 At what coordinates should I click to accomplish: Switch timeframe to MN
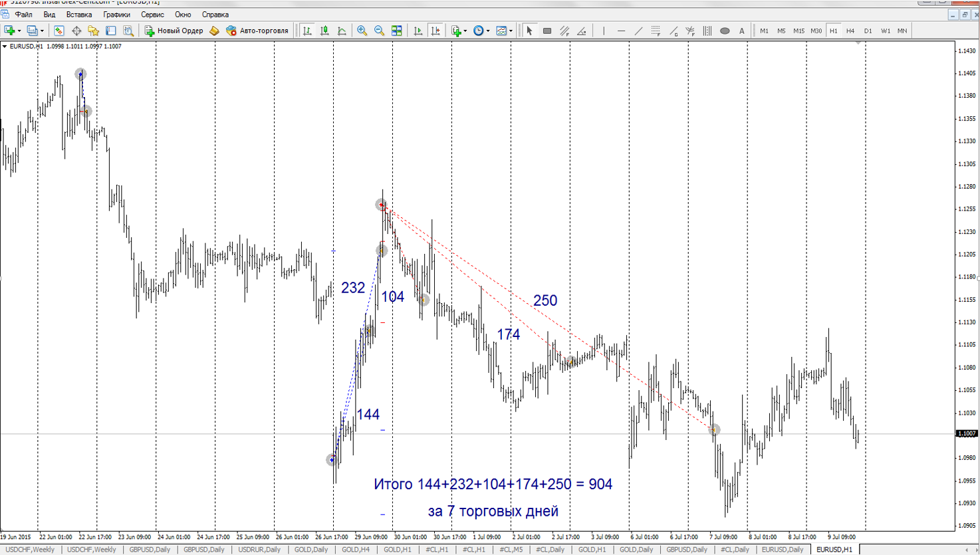(902, 31)
